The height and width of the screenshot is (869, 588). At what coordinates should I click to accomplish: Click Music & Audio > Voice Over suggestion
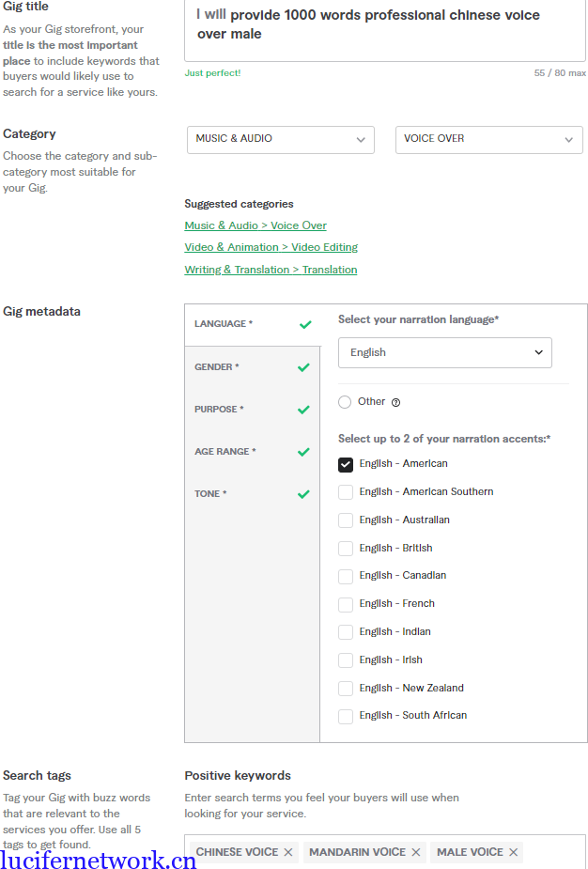pyautogui.click(x=255, y=225)
